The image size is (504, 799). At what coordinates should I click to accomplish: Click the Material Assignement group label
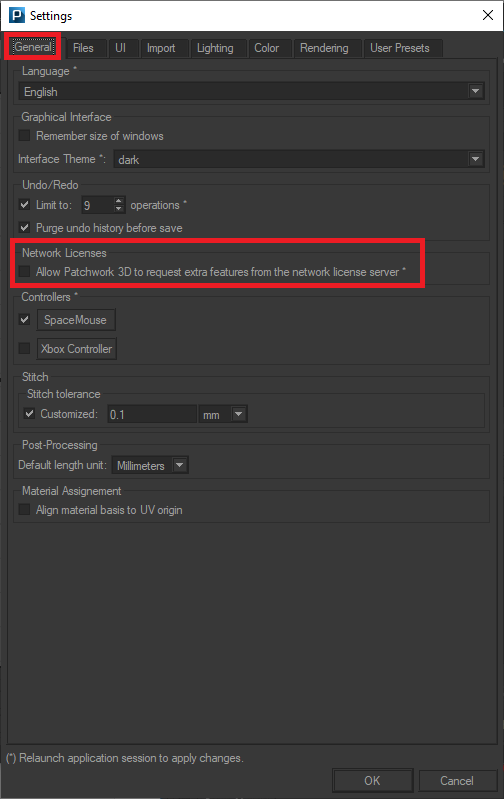coord(71,491)
